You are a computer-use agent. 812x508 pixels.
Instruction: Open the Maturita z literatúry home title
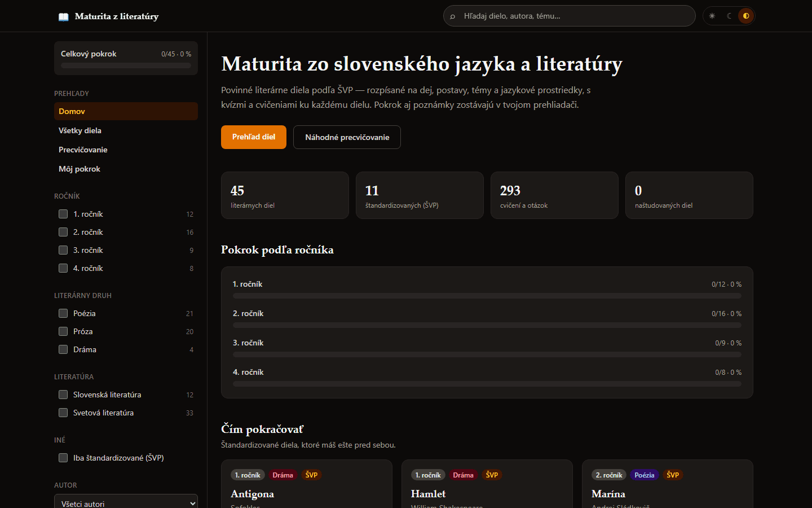click(x=117, y=16)
